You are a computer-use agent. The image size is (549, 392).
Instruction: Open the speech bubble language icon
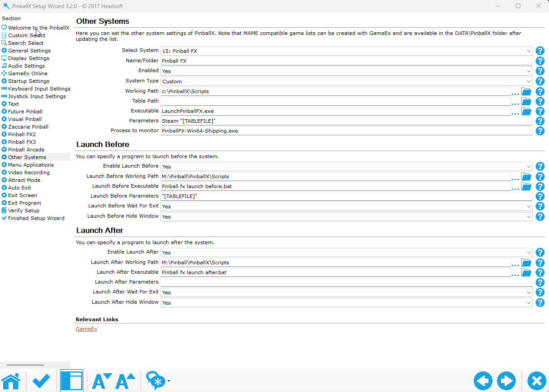click(156, 381)
